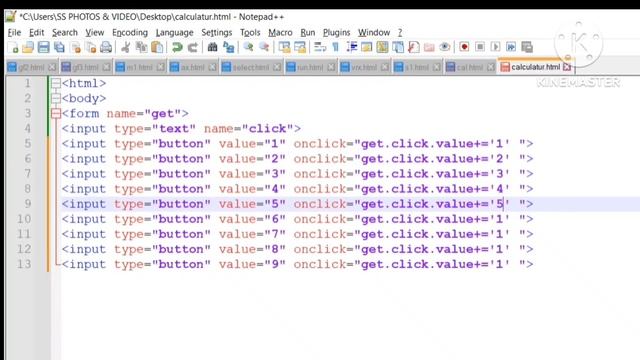Open the File menu

tap(14, 33)
